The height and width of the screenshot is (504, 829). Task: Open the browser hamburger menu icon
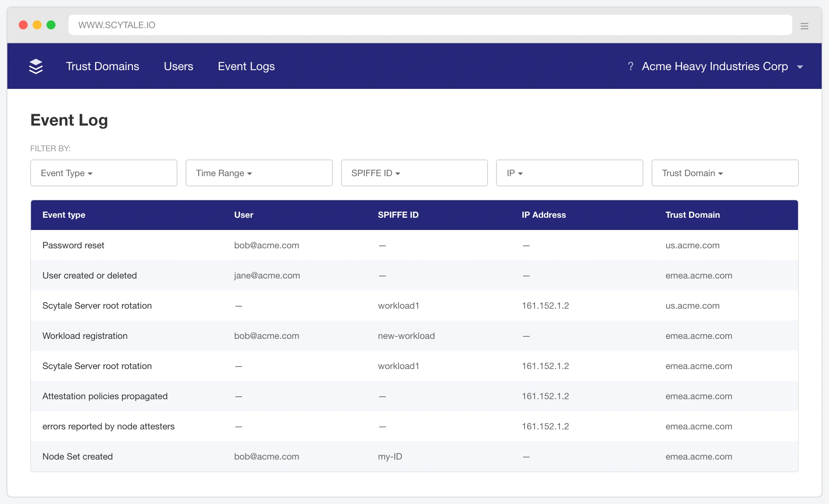point(804,26)
